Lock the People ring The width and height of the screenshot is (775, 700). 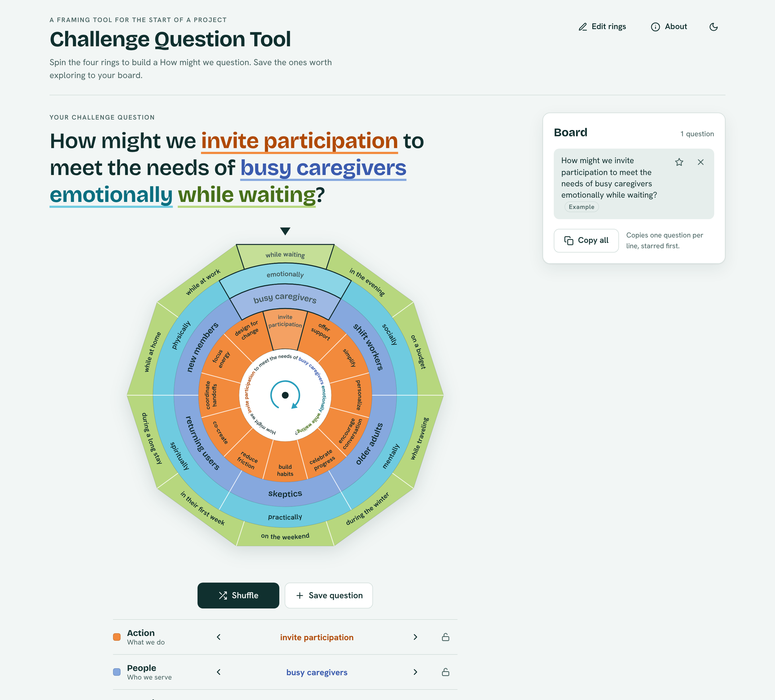pyautogui.click(x=445, y=672)
